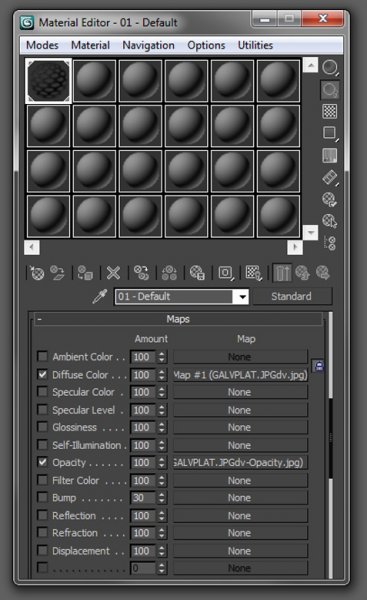Click the Make Preview icon
Viewport: 367px width, 600px height.
(x=329, y=178)
